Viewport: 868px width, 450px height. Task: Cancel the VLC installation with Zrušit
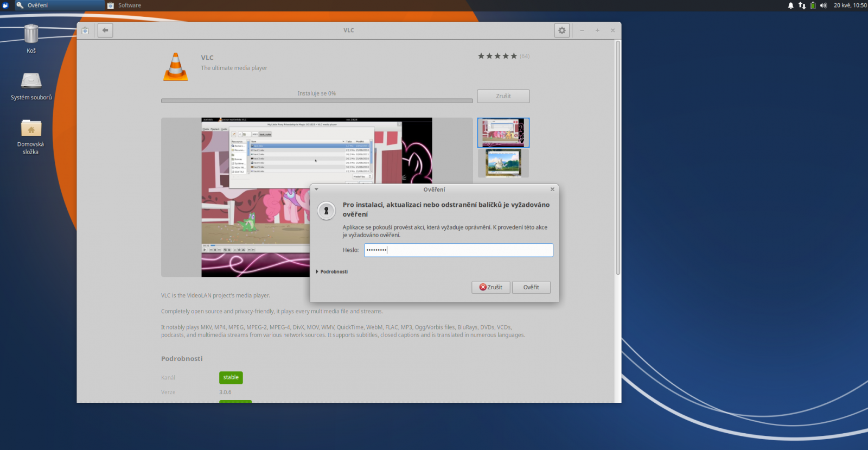503,96
